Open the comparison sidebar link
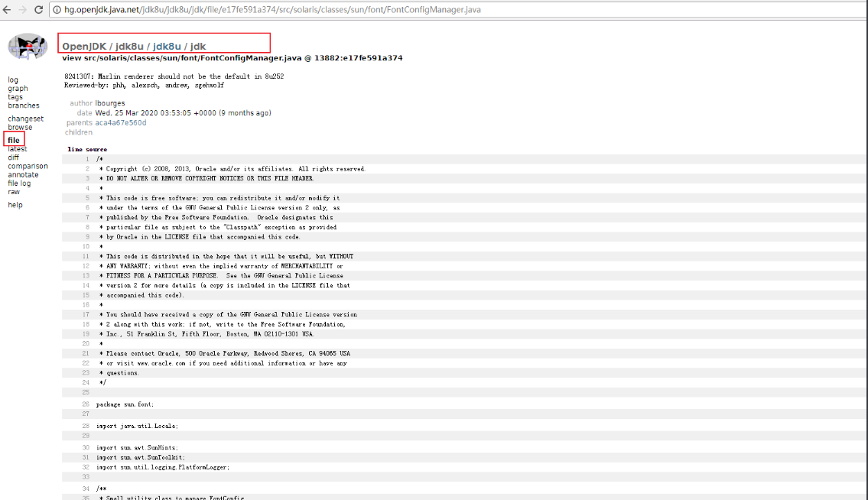 [28, 166]
